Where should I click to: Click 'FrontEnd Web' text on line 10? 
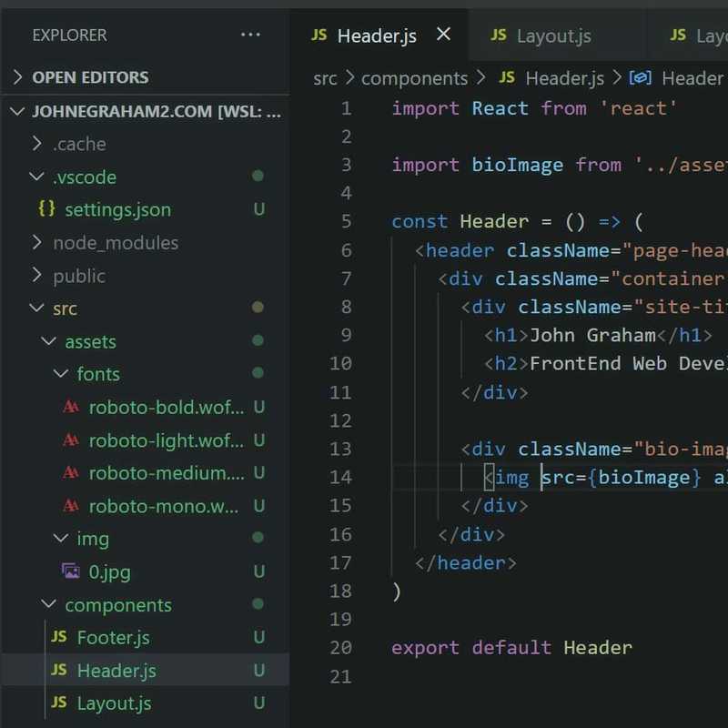point(599,363)
